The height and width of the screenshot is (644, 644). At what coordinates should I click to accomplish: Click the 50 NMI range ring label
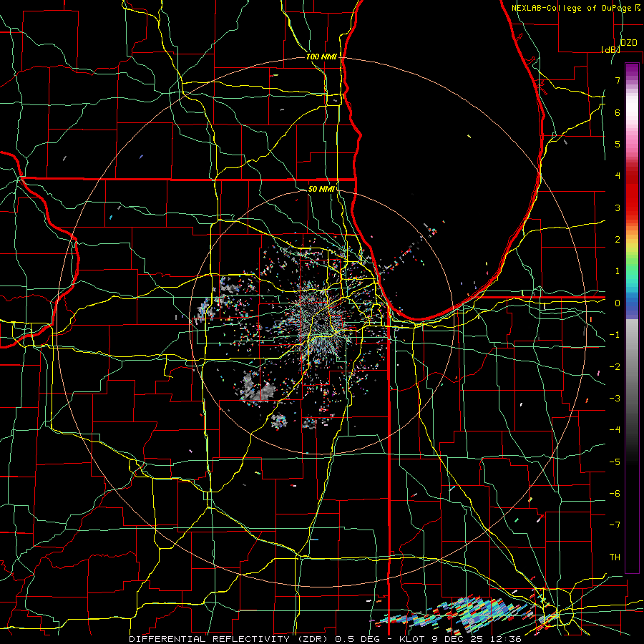pos(321,189)
